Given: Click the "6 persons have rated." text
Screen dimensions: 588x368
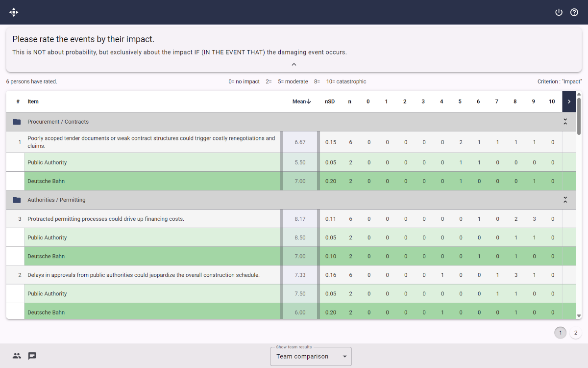Looking at the screenshot, I should 32,81.
